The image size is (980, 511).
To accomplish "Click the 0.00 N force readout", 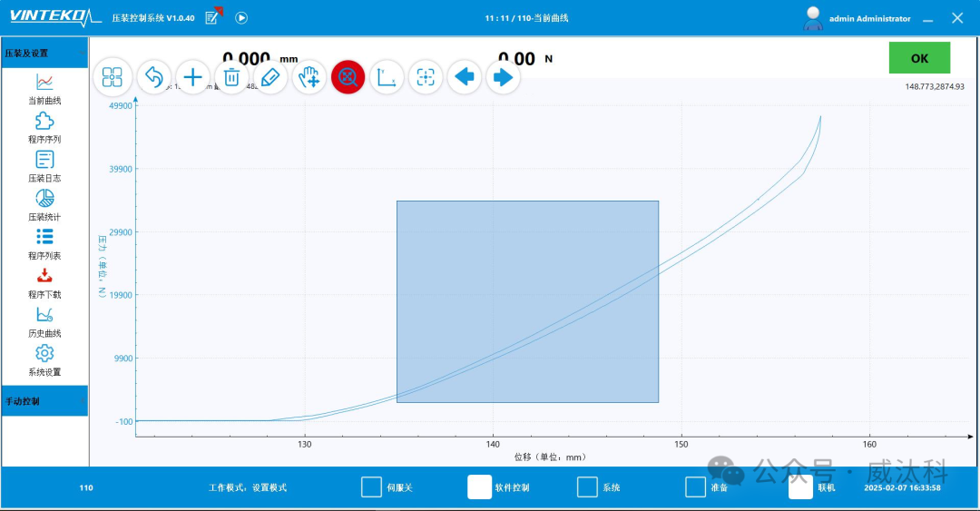I will click(525, 58).
